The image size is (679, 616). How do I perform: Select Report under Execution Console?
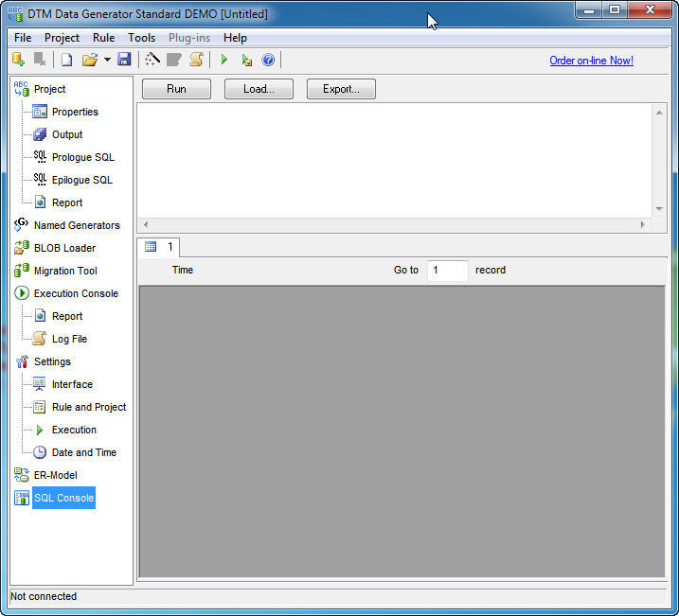pos(67,316)
